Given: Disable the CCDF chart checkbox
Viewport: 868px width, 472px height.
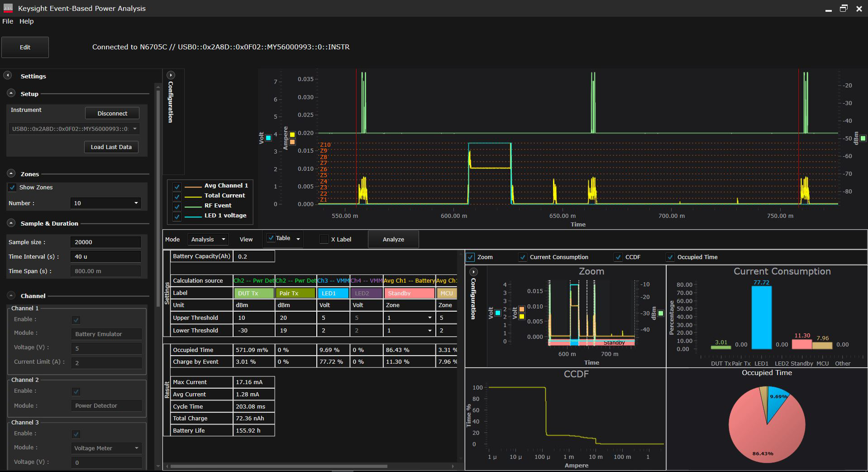Looking at the screenshot, I should coord(618,257).
